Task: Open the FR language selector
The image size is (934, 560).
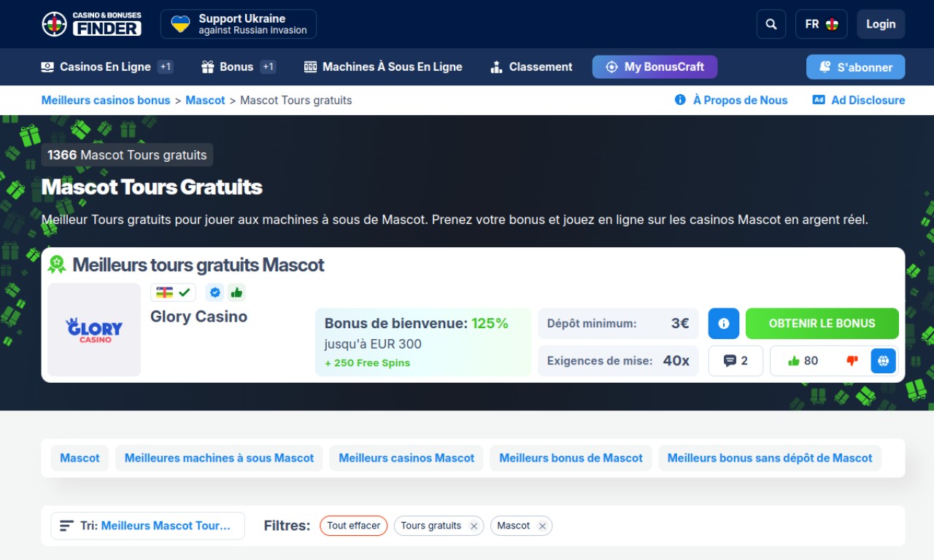Action: (x=822, y=24)
